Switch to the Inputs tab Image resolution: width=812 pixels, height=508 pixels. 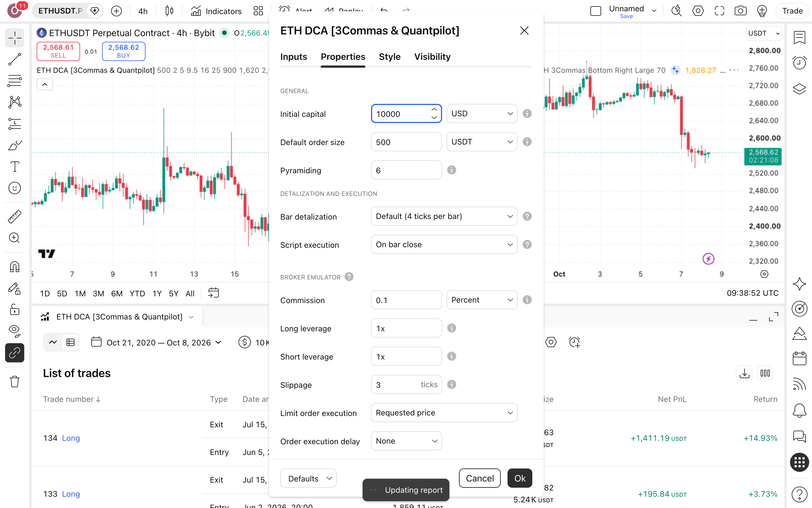pyautogui.click(x=294, y=57)
